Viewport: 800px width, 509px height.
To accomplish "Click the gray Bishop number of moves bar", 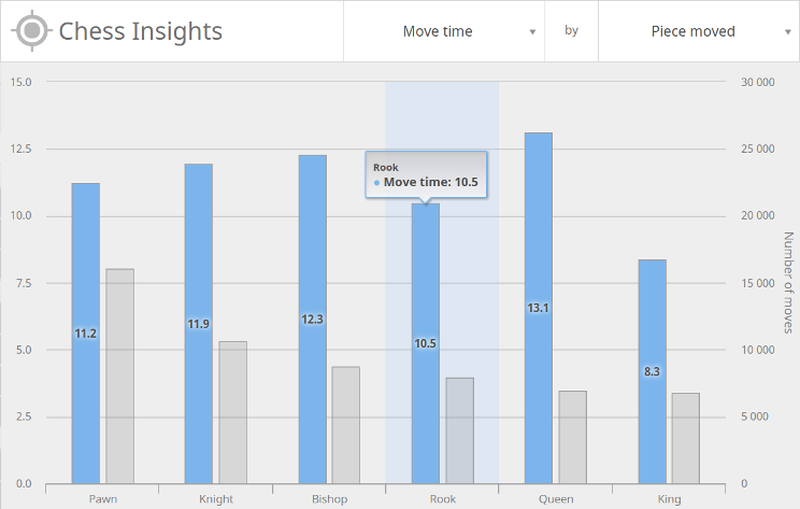I will 346,425.
